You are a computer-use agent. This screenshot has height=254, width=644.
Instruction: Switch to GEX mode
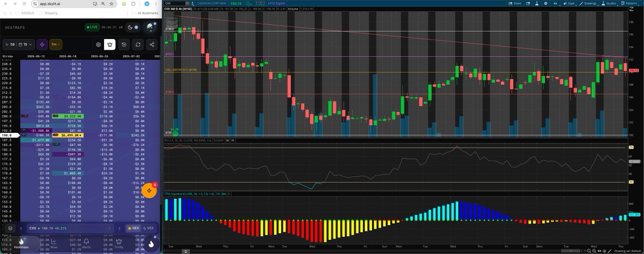click(x=133, y=228)
